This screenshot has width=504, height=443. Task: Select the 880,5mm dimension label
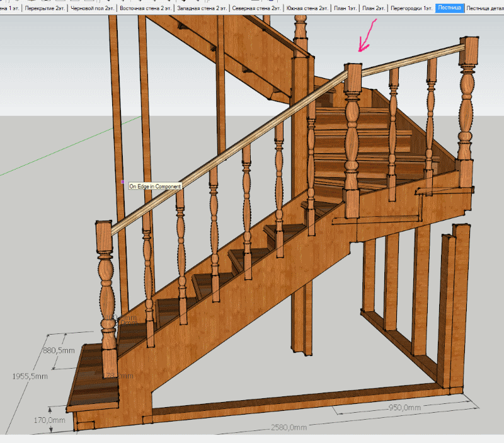[x=59, y=350]
